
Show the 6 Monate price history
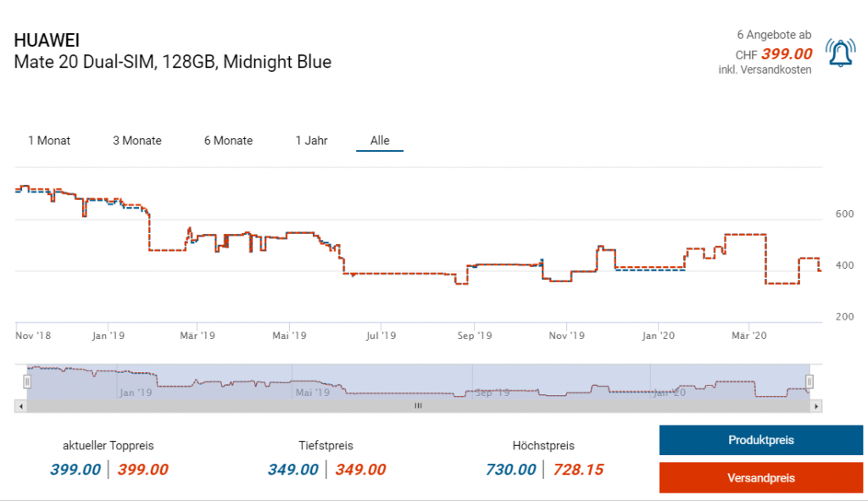228,141
